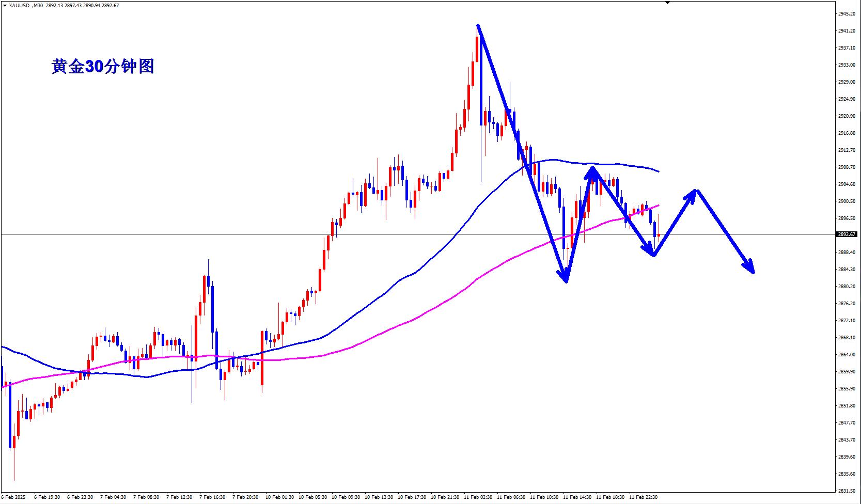Image resolution: width=861 pixels, height=504 pixels.
Task: Click the 2831.50 price axis label
Action: click(847, 491)
